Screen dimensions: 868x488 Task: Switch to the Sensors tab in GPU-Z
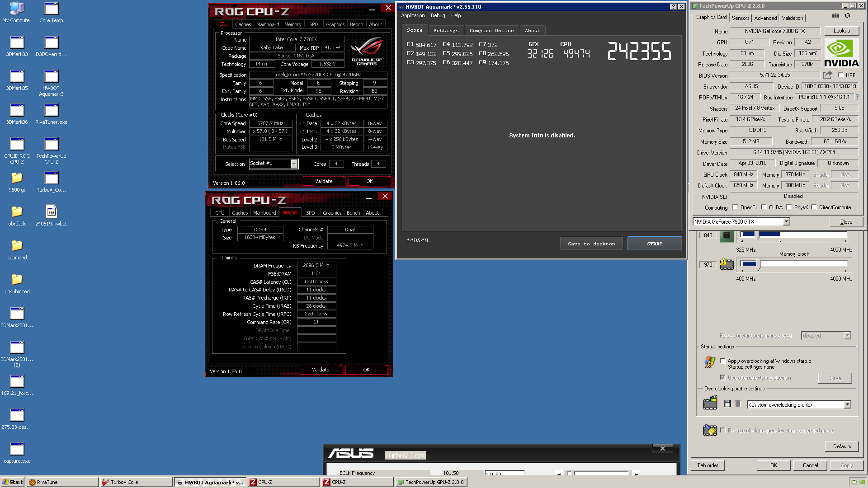[741, 18]
